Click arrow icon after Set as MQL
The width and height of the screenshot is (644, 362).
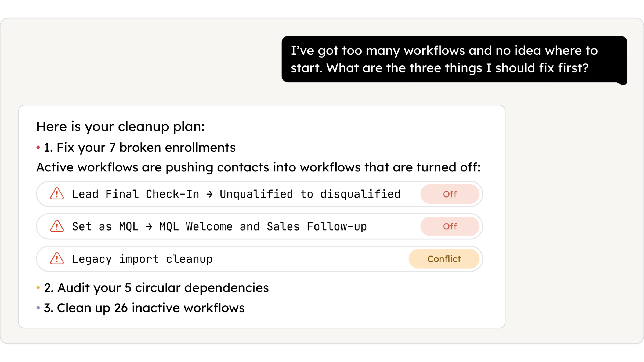pyautogui.click(x=149, y=227)
